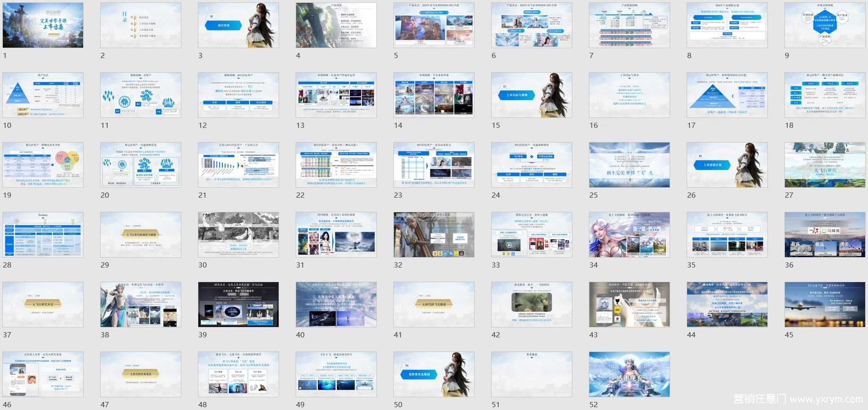The width and height of the screenshot is (868, 410).
Task: Select slide 12 thumbnail
Action: (x=238, y=95)
